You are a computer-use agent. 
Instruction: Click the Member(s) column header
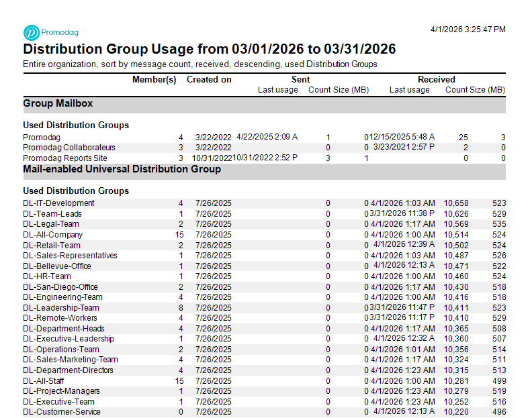pos(154,79)
